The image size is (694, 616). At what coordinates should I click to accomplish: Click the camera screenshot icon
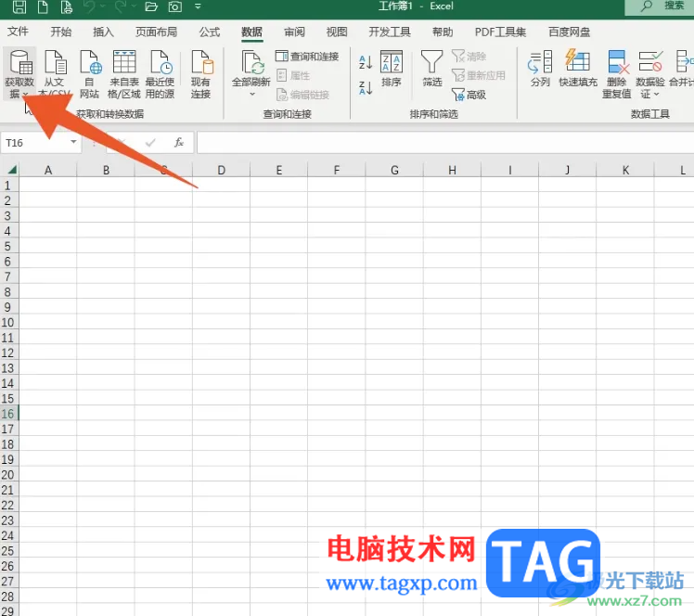click(x=174, y=6)
